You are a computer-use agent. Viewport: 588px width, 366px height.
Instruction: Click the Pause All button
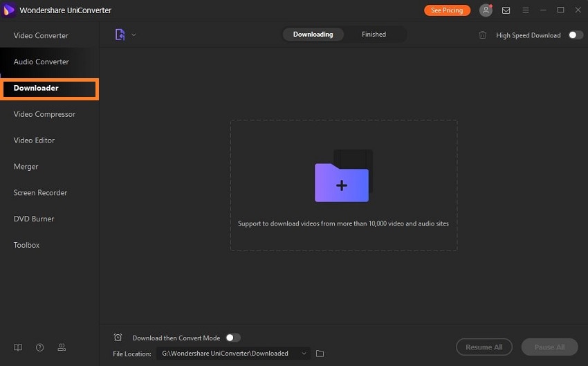550,347
